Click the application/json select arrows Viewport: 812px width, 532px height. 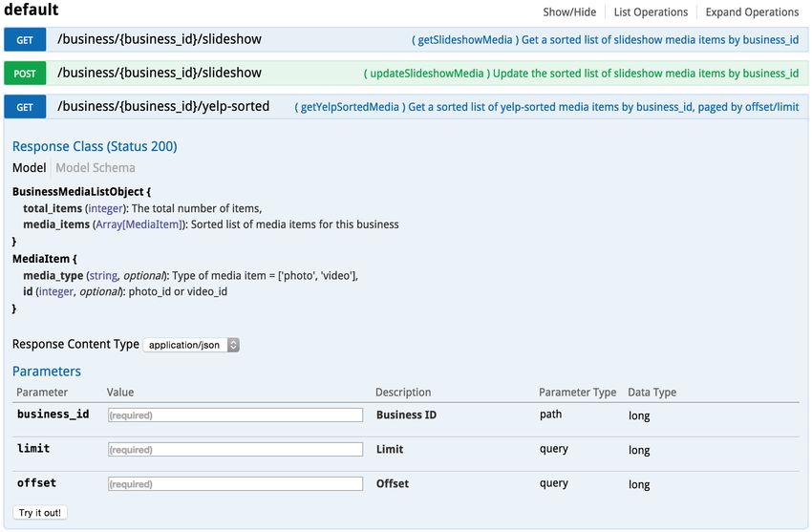233,345
